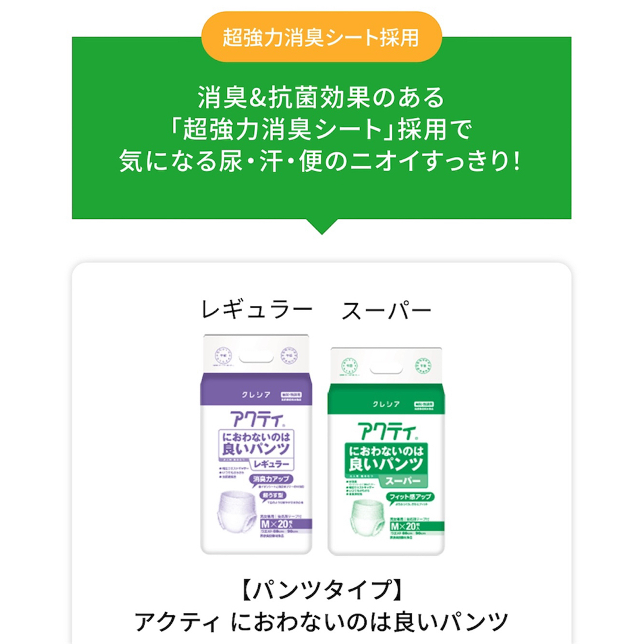
Task: Select the purple レギュラー product package image
Action: 256,444
